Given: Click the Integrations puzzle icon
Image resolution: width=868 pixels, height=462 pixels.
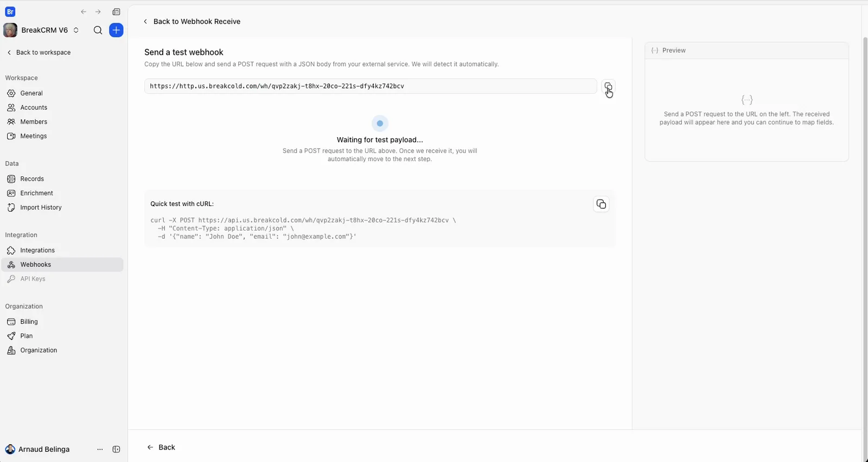Looking at the screenshot, I should click(11, 251).
